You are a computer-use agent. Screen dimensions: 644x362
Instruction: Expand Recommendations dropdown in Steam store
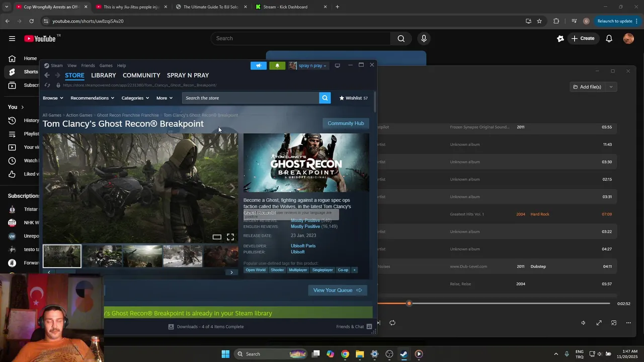pos(93,98)
